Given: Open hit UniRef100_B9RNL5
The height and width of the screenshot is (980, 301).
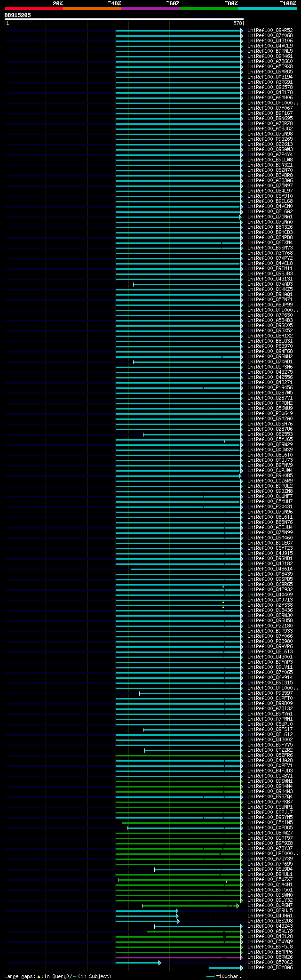Looking at the screenshot, I should click(270, 51).
